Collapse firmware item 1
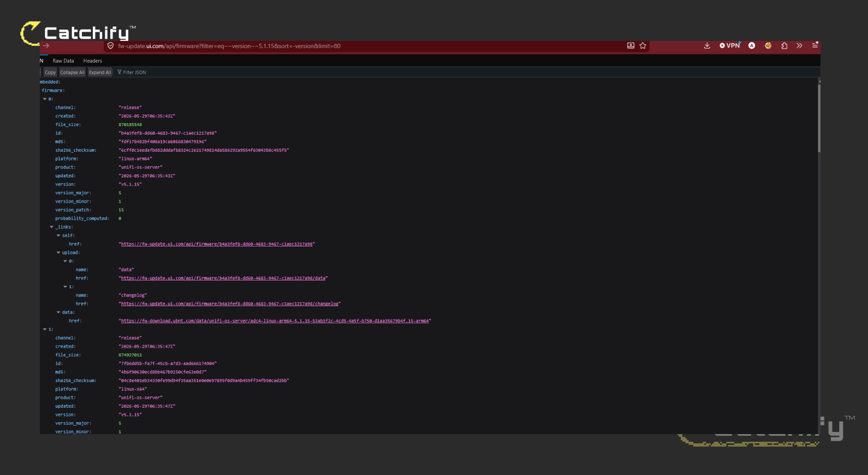Image resolution: width=868 pixels, height=475 pixels. click(x=45, y=329)
